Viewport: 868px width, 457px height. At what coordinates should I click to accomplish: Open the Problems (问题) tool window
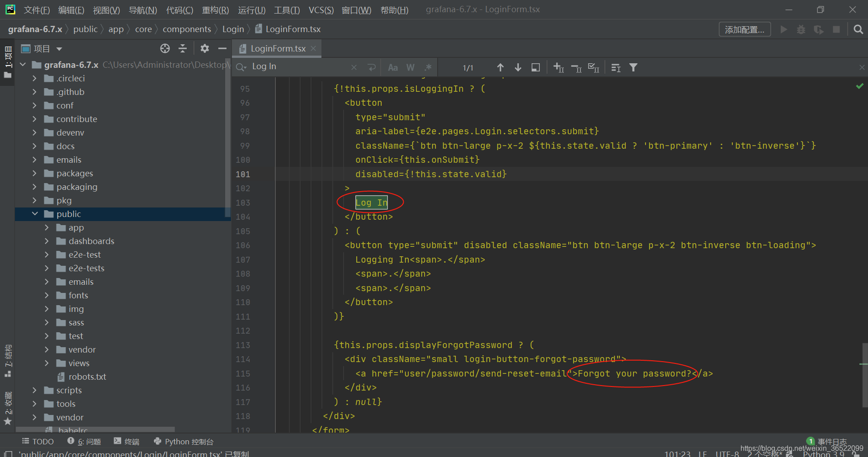(x=85, y=442)
